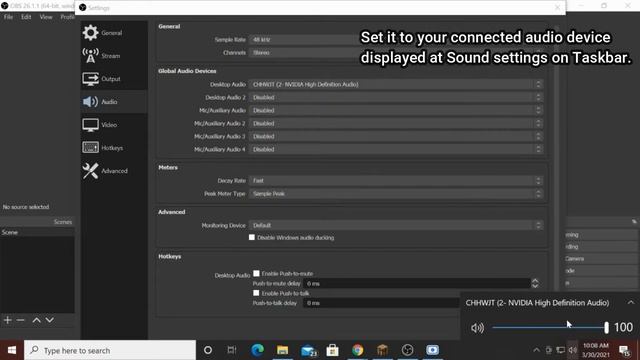The width and height of the screenshot is (640, 360).
Task: Select the Hotkeys keyboard icon
Action: pyautogui.click(x=90, y=147)
